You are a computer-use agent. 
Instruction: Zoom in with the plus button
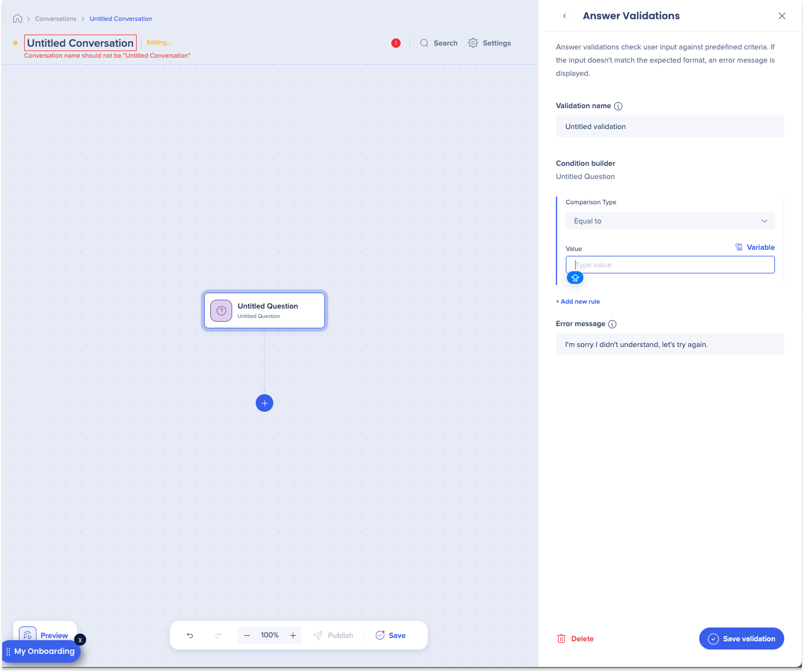pyautogui.click(x=293, y=635)
